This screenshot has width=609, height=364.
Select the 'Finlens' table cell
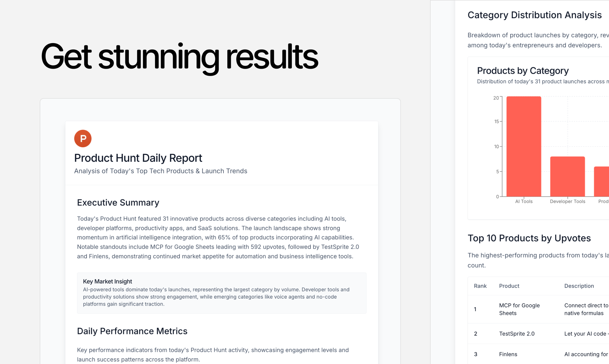coord(508,354)
